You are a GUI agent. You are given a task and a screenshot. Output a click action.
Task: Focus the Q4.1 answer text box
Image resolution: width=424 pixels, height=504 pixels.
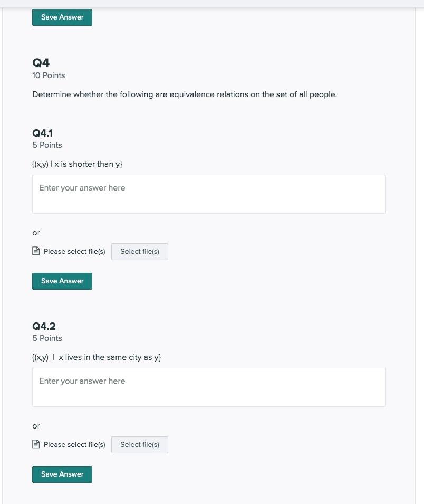209,194
